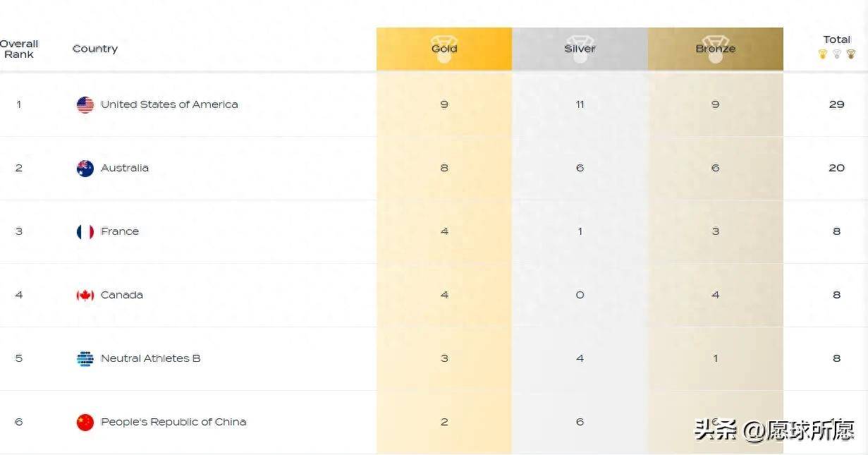Click the Neutral Athletes B emblem icon
Image resolution: width=868 pixels, height=455 pixels.
85,359
